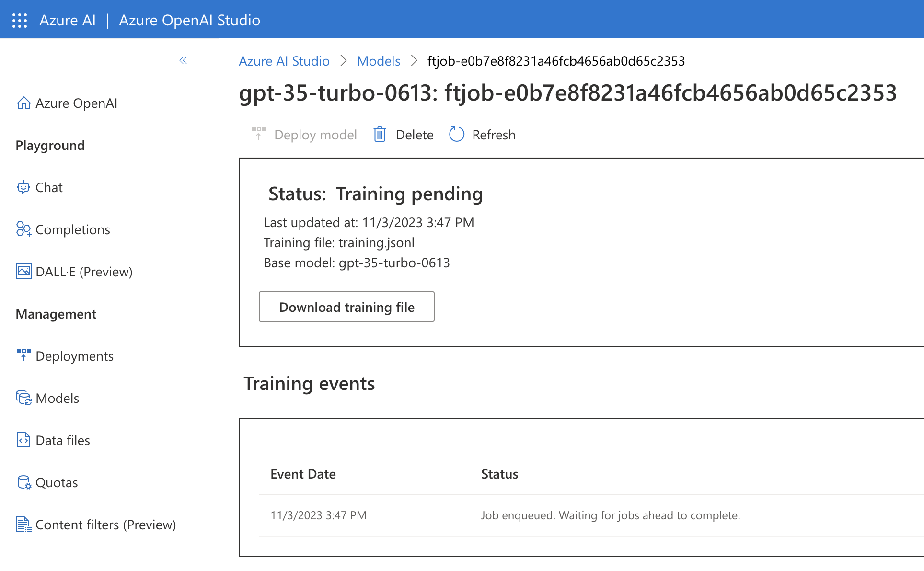Open the Deployments management icon
Image resolution: width=924 pixels, height=571 pixels.
tap(23, 355)
